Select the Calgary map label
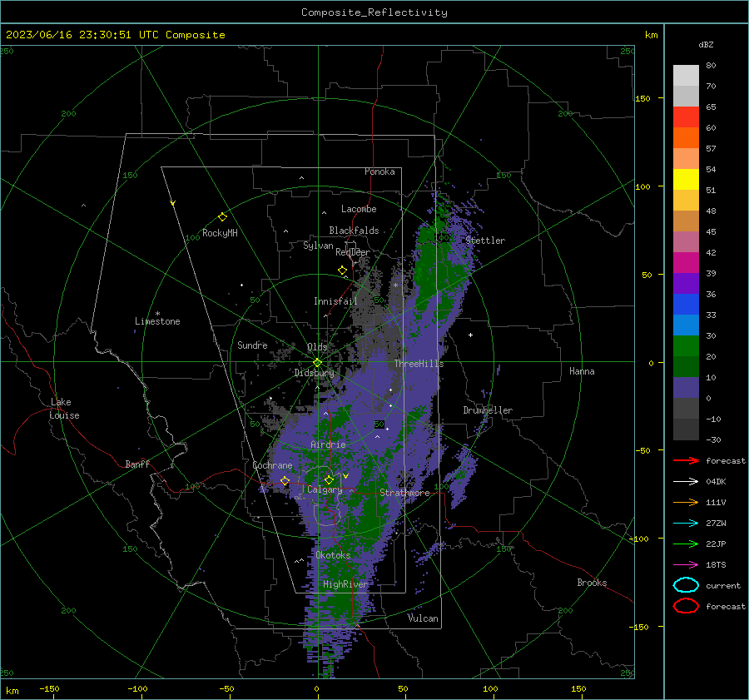This screenshot has height=700, width=749. [325, 489]
